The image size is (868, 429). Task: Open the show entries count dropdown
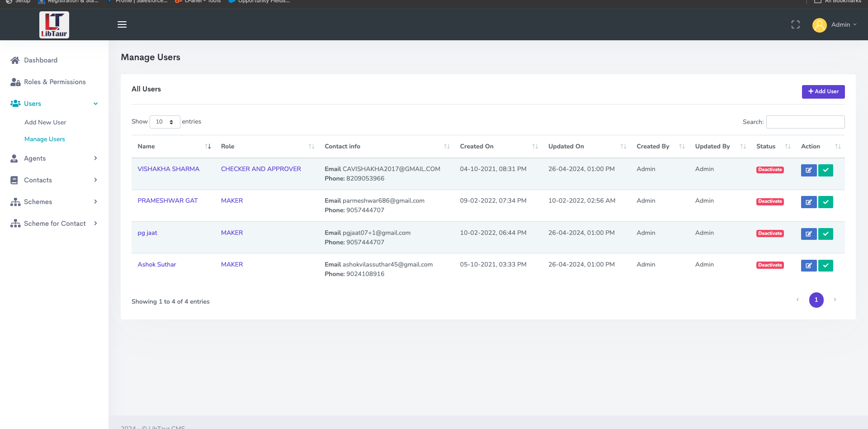pyautogui.click(x=165, y=122)
